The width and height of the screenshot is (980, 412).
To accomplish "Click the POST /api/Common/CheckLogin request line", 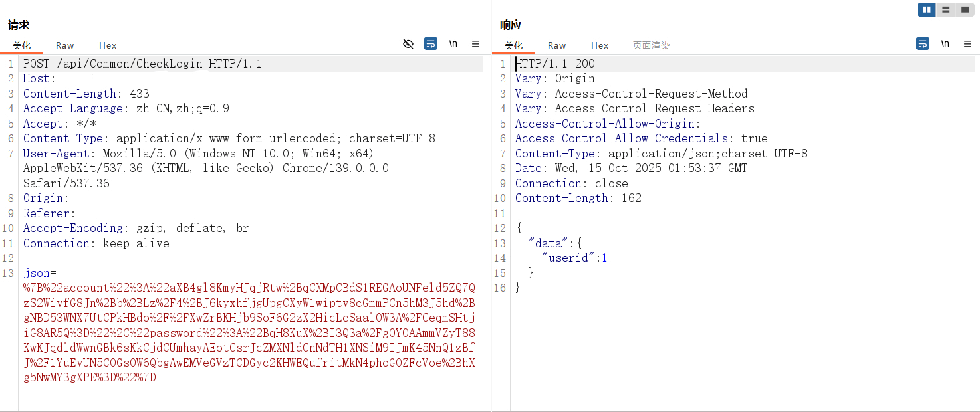I will click(142, 64).
